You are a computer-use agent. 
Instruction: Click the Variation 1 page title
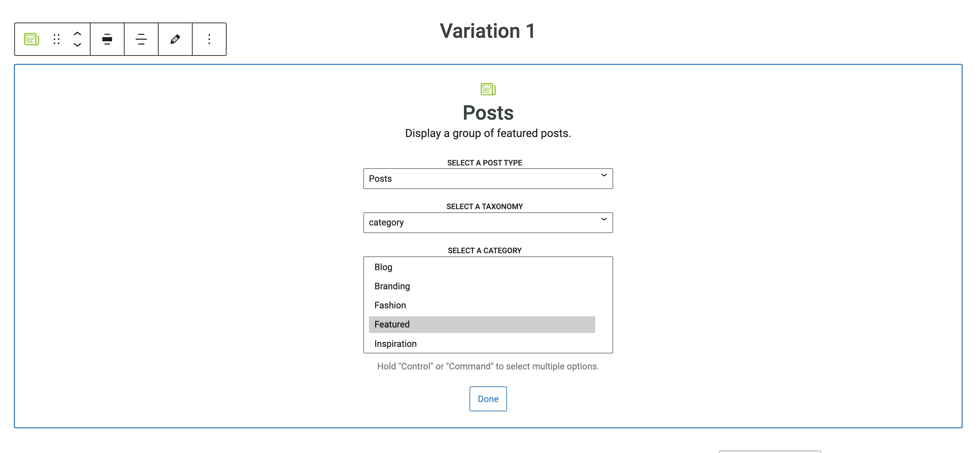coord(487,31)
